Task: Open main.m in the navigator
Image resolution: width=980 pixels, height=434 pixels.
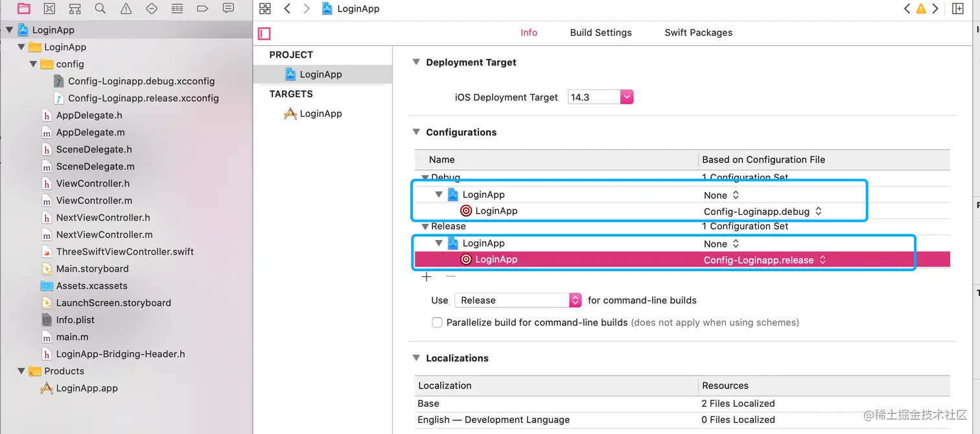Action: [x=72, y=337]
